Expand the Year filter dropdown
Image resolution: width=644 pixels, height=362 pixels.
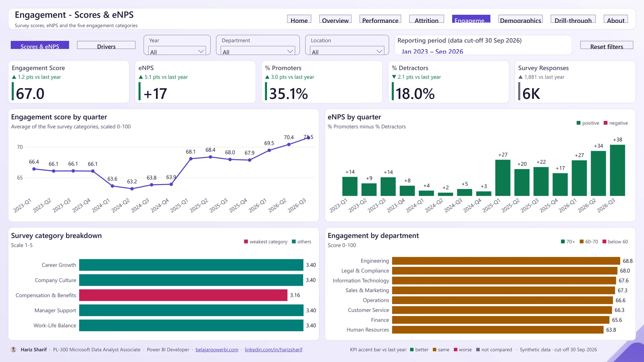pyautogui.click(x=177, y=51)
